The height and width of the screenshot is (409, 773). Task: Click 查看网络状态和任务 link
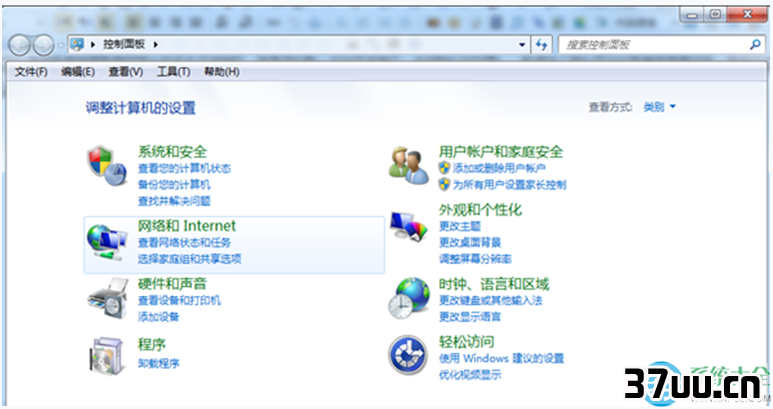(184, 242)
